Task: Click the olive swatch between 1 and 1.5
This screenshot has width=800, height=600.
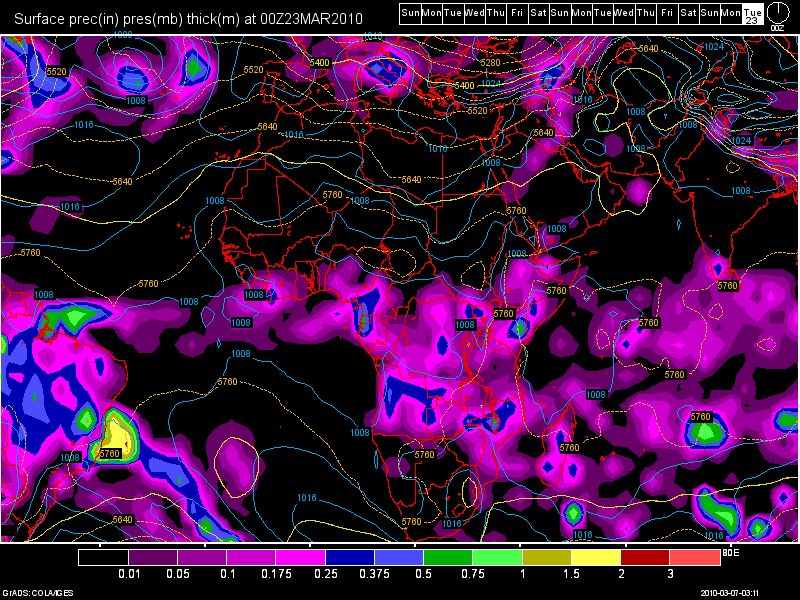Action: [547, 557]
